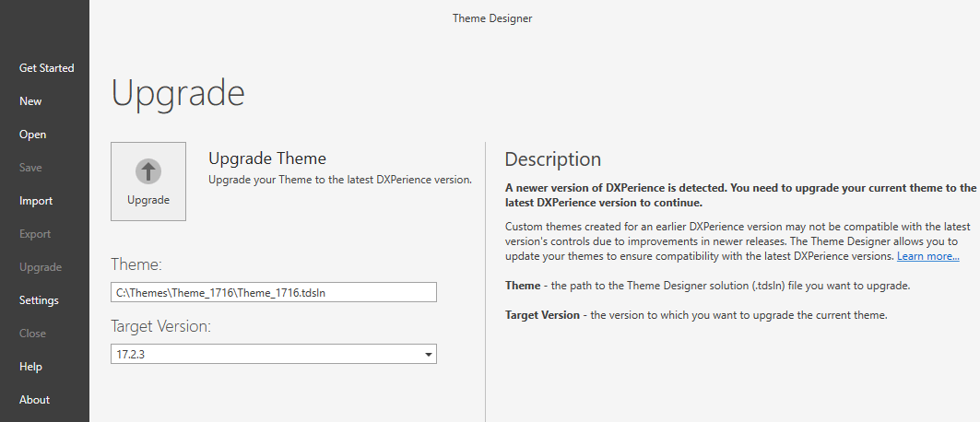The width and height of the screenshot is (980, 422).
Task: Click the Target Version: label
Action: [x=160, y=326]
